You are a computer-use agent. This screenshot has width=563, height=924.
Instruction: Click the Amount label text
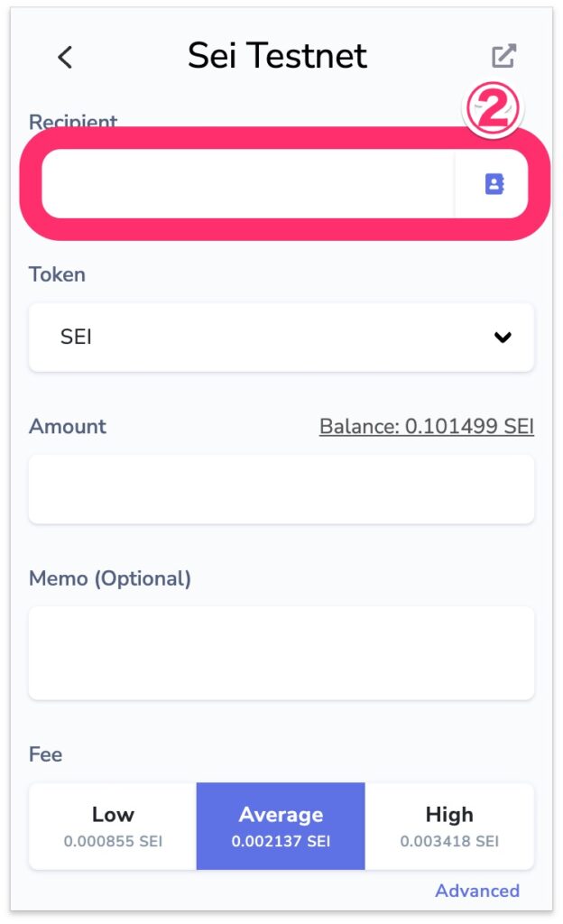[x=68, y=426]
